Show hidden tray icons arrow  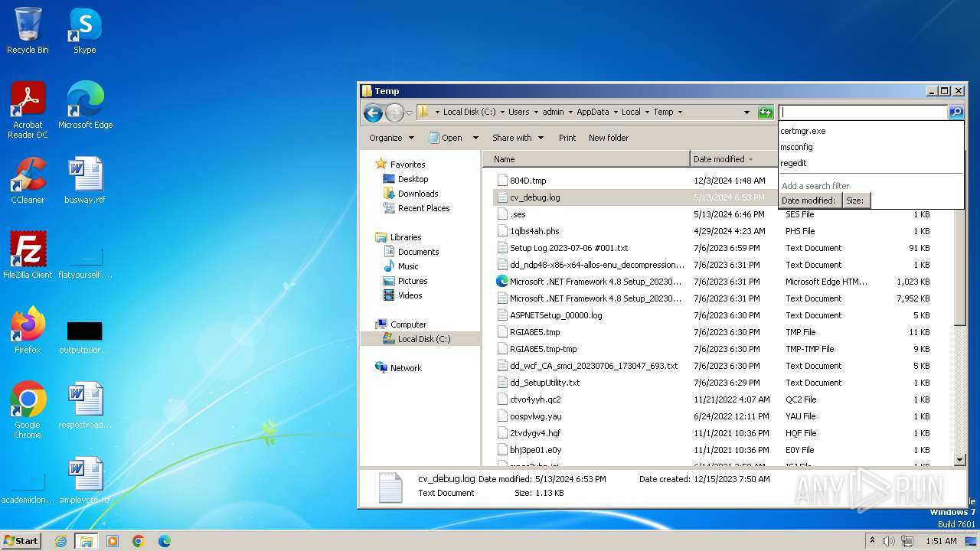click(x=872, y=541)
